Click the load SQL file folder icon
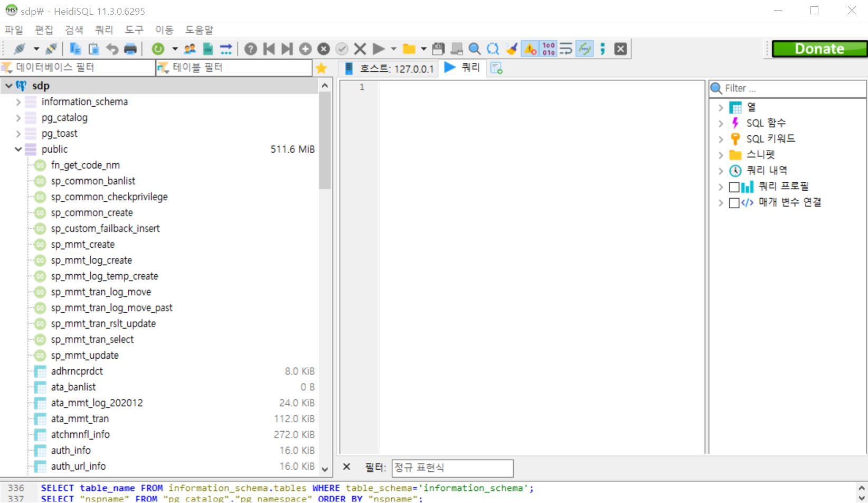The height and width of the screenshot is (503, 868). coord(409,49)
